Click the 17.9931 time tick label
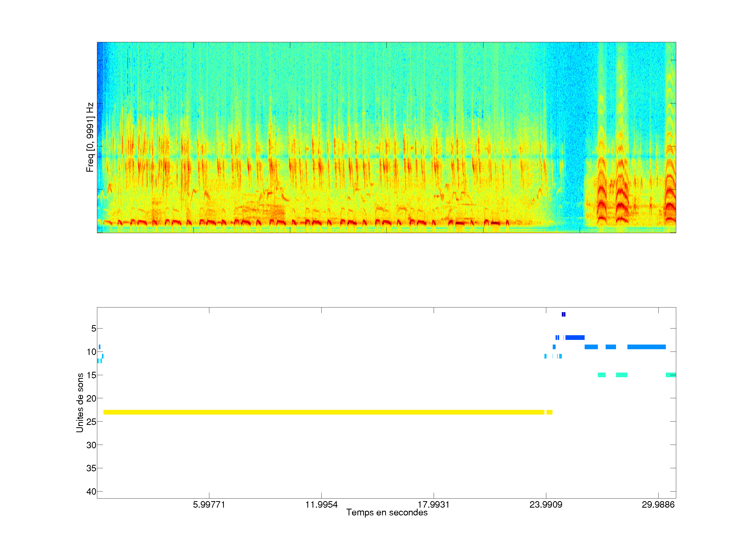This screenshot has width=747, height=560. (434, 505)
